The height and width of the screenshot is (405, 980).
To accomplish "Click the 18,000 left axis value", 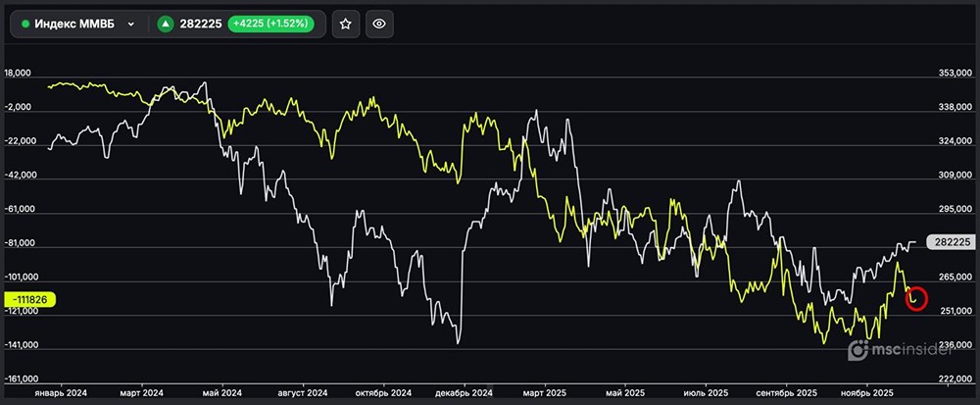I will click(18, 74).
